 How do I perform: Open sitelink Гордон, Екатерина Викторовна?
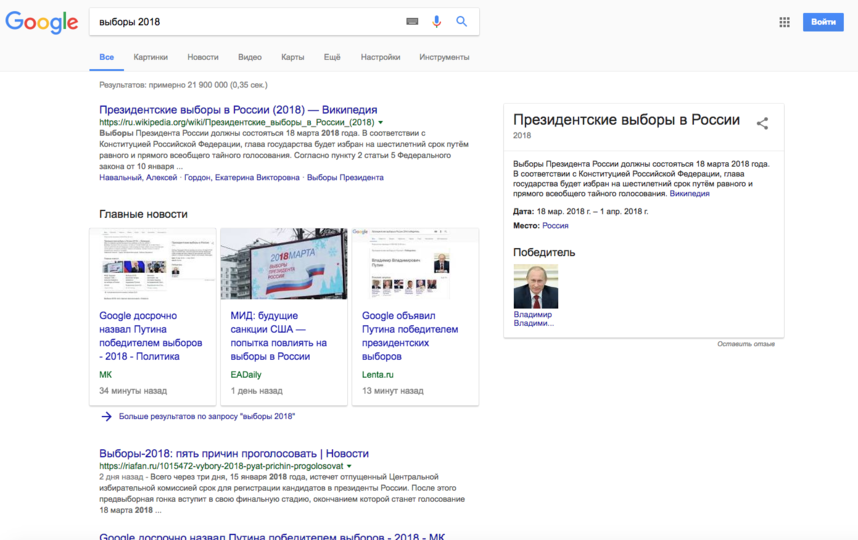[x=242, y=177]
